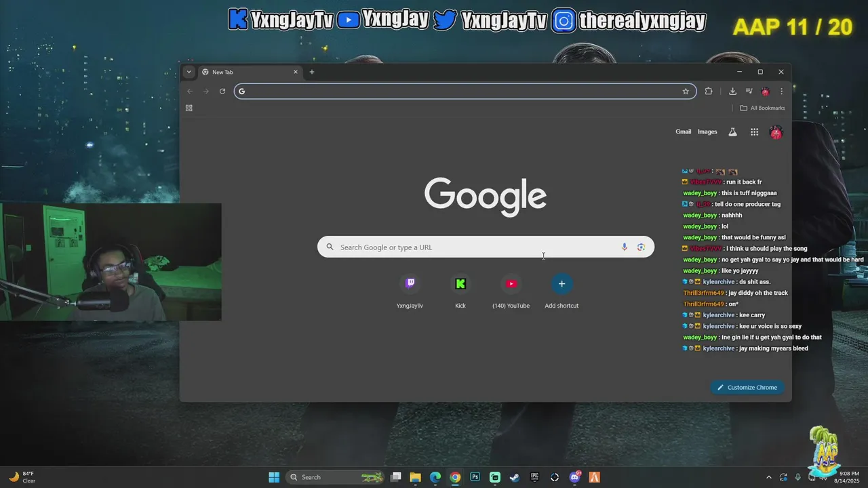Open Chrome three-dot menu
868x488 pixels.
pyautogui.click(x=781, y=91)
